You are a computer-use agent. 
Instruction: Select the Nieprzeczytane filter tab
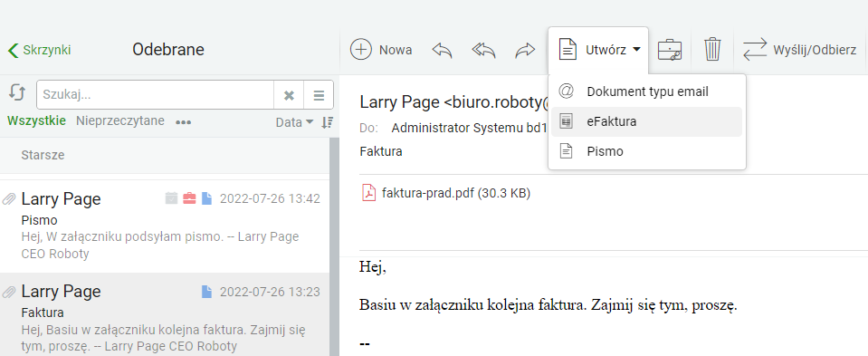pyautogui.click(x=120, y=120)
